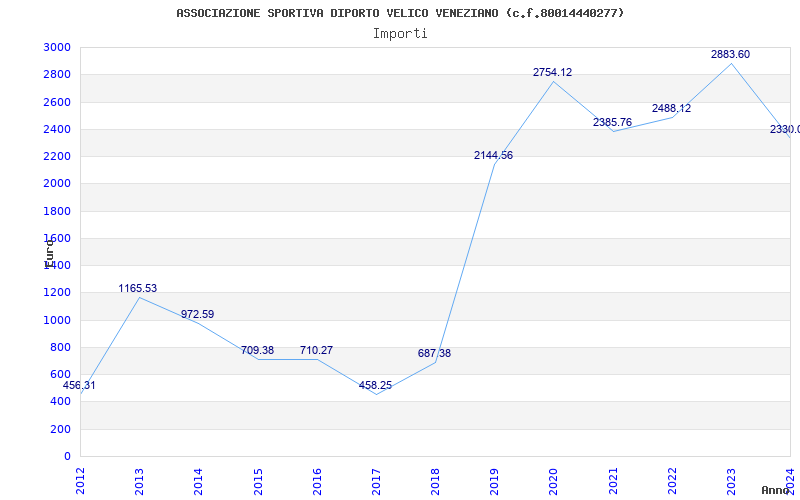Select the 972.59 data point label
The height and width of the screenshot is (500, 800).
click(197, 314)
